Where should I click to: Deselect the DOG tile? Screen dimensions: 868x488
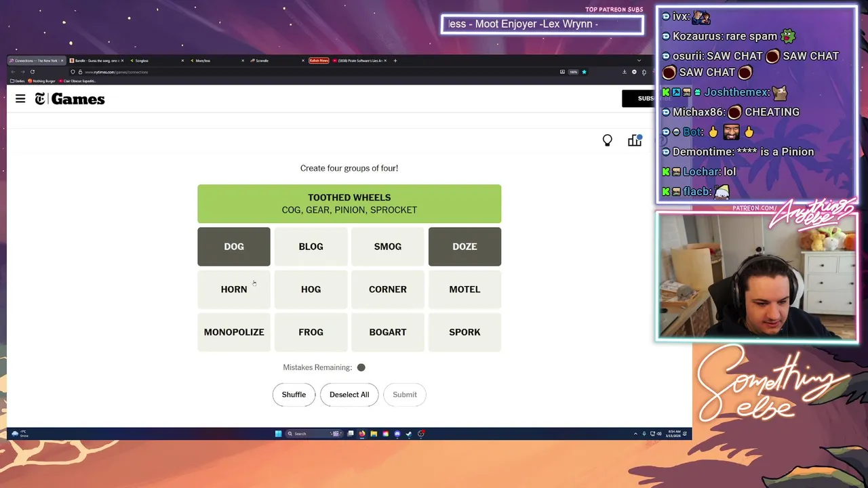[x=234, y=247]
